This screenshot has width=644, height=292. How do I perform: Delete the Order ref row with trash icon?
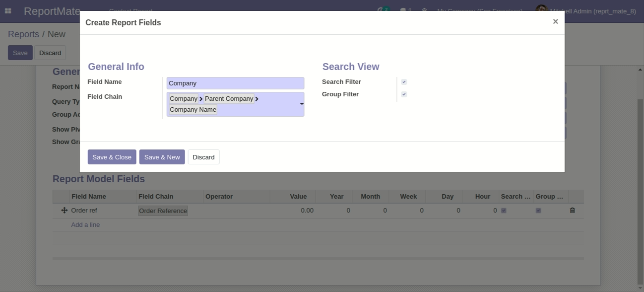[572, 211]
